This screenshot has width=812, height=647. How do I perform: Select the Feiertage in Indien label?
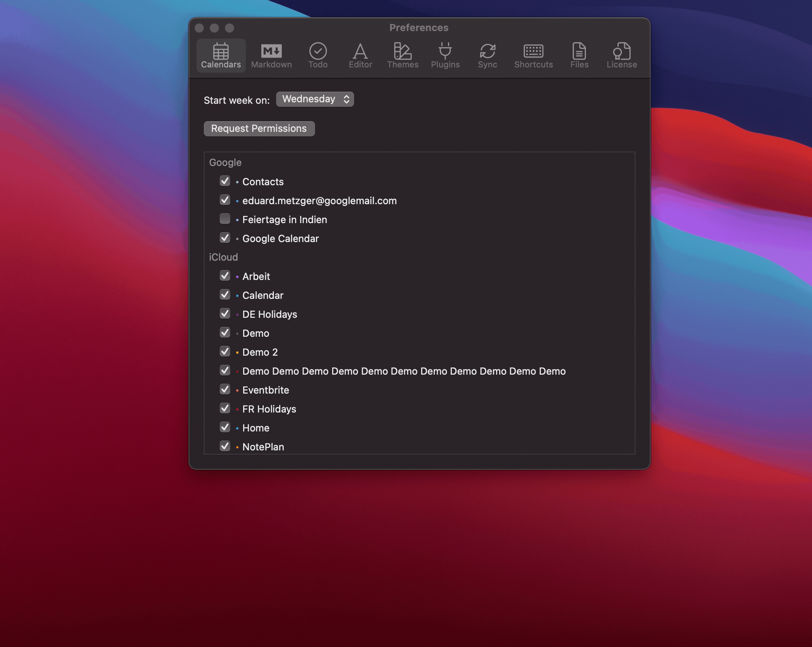pyautogui.click(x=284, y=220)
